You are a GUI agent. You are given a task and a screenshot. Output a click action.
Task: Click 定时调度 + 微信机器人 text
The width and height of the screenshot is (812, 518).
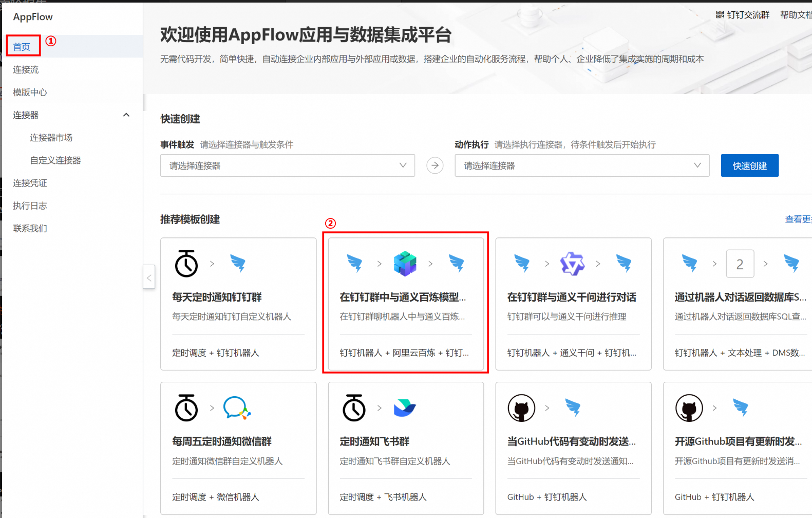[x=216, y=497]
